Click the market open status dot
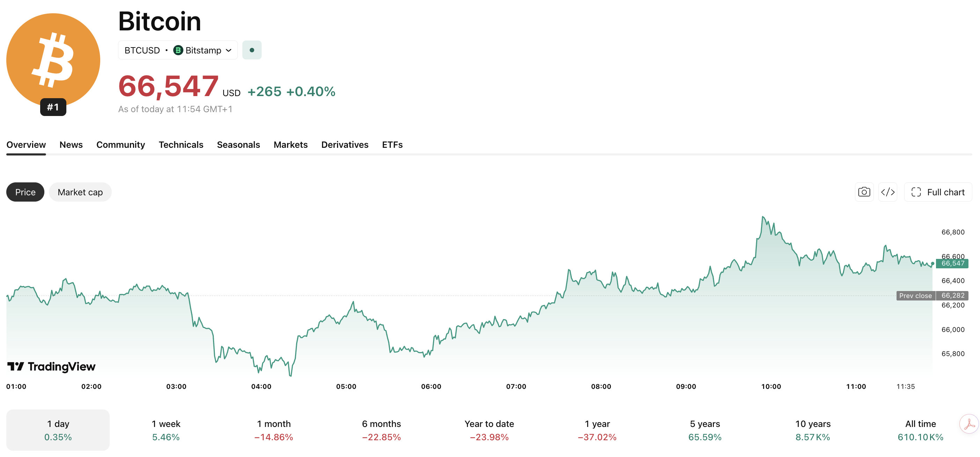 (x=252, y=50)
